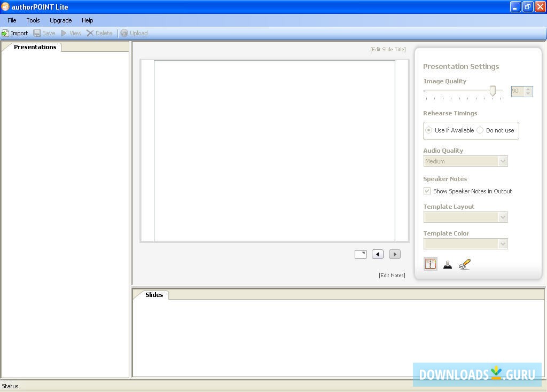Screen dimensions: 547x392
Task: Open the wrench settings icon
Action: click(464, 263)
